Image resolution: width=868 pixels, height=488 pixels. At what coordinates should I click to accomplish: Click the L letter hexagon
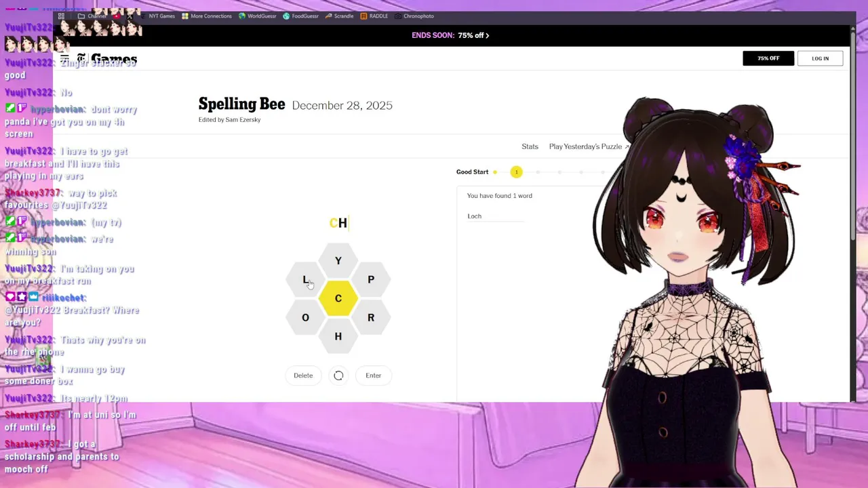305,279
